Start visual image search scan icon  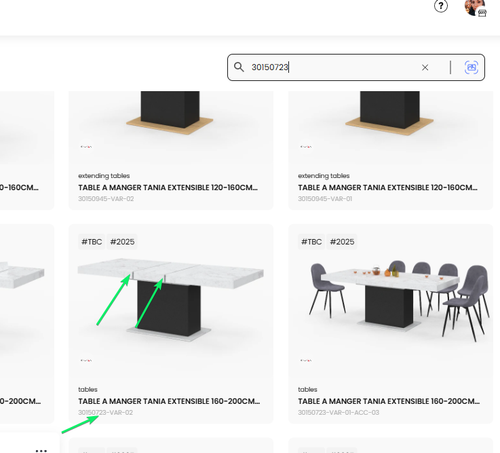click(471, 67)
